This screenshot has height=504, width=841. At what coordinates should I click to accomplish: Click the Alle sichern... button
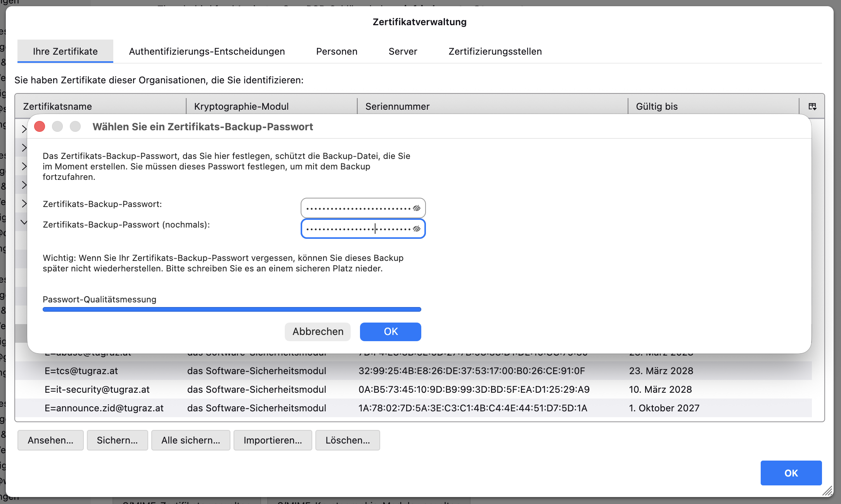[x=190, y=440]
